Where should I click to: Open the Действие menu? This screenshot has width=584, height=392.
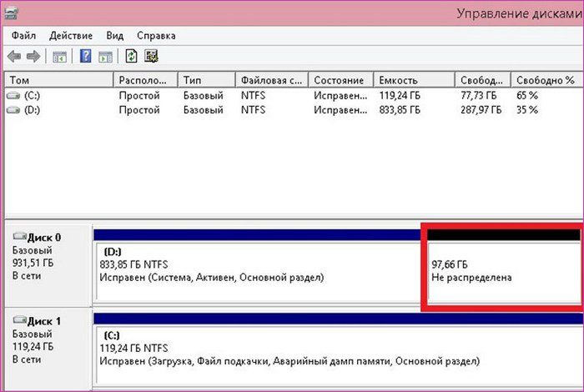(71, 36)
